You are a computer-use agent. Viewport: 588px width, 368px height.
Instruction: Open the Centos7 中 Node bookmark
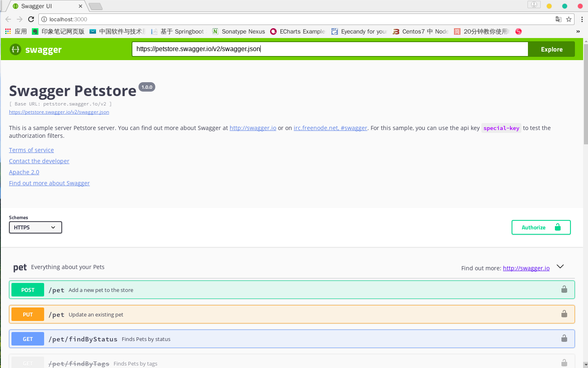tap(420, 31)
